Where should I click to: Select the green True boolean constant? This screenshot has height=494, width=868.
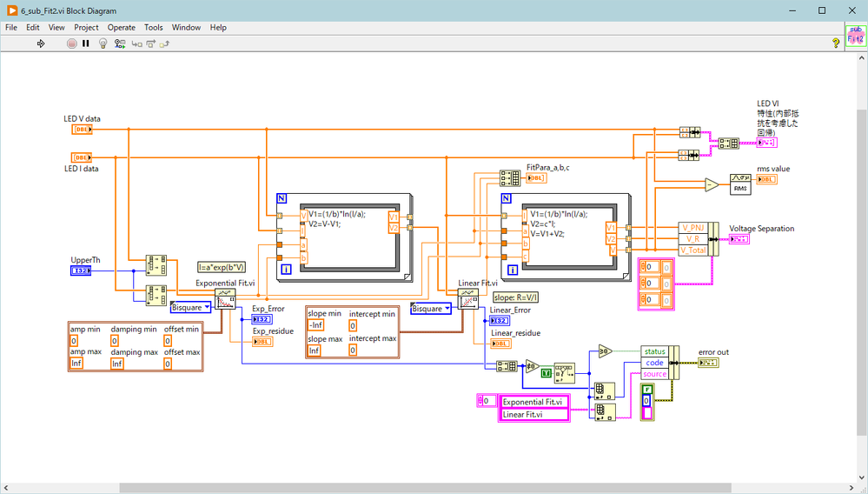547,373
